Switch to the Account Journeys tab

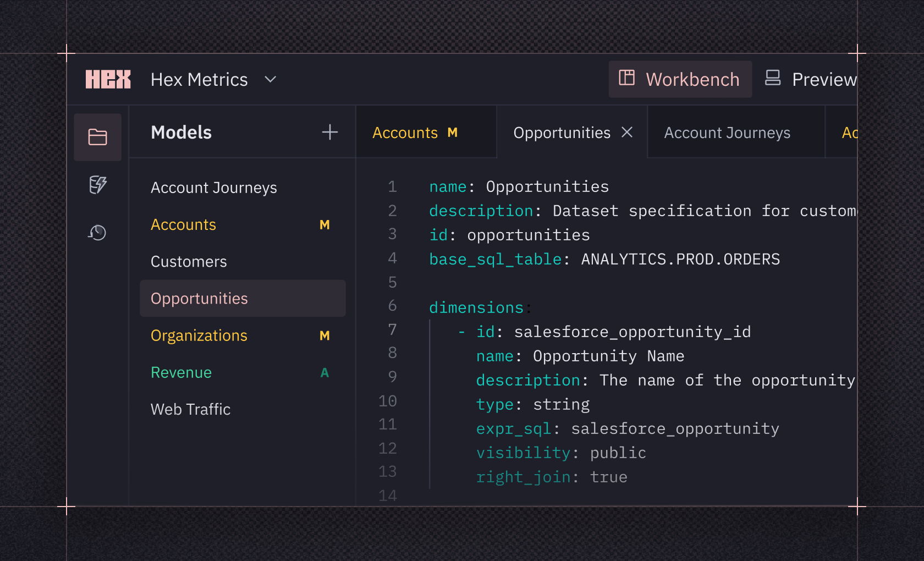click(727, 132)
